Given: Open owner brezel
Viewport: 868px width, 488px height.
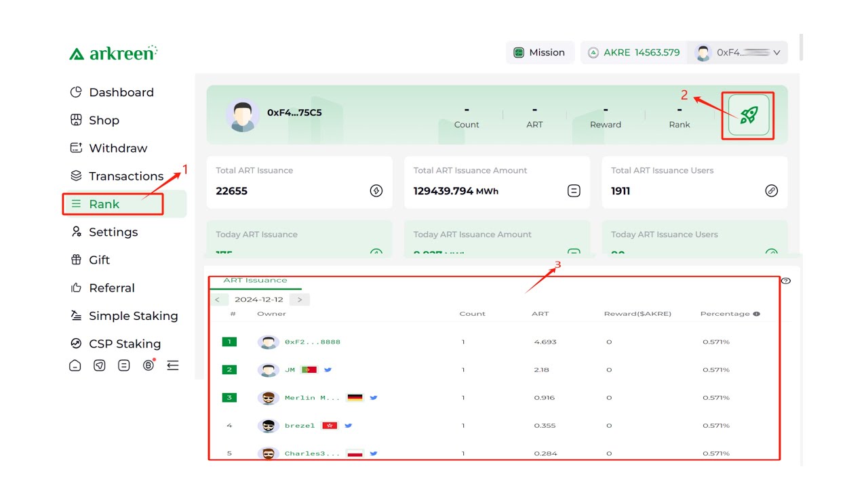Looking at the screenshot, I should click(300, 426).
